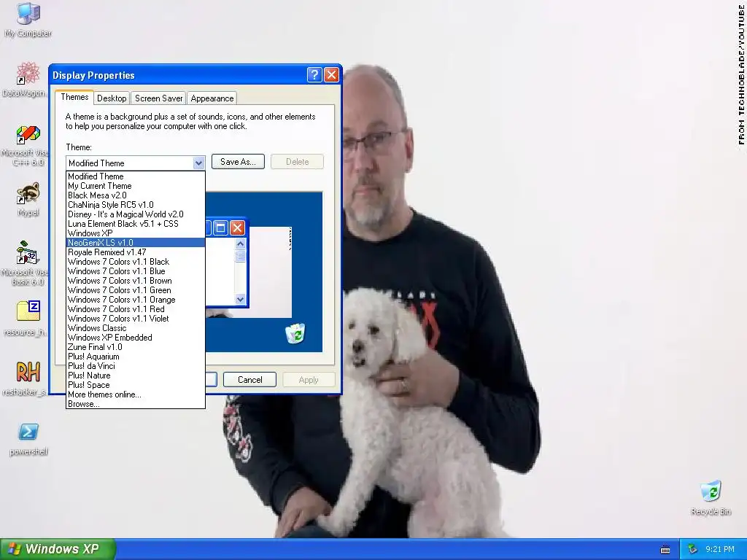Choose Black Mesa v2.0 theme
The width and height of the screenshot is (747, 560).
tap(136, 195)
